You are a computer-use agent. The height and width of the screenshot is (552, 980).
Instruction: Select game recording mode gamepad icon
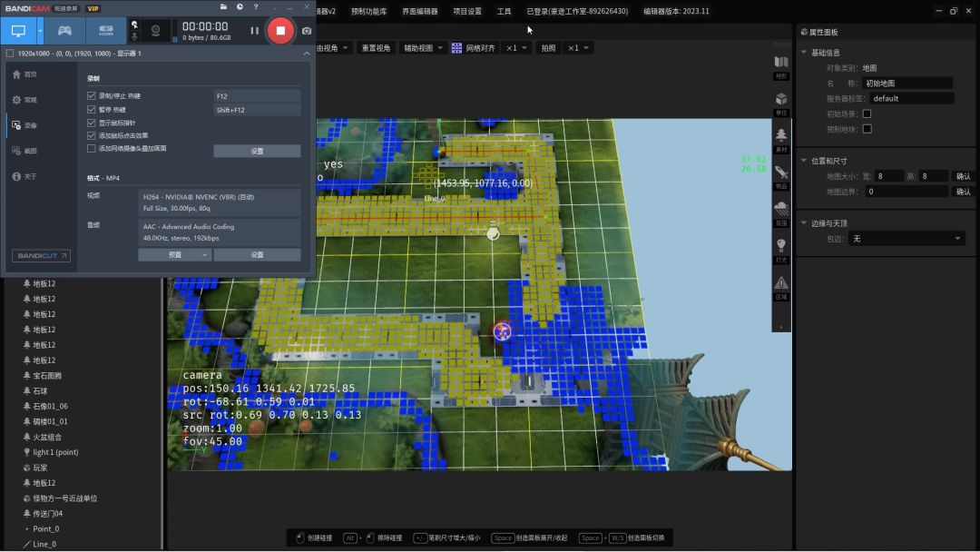(64, 30)
